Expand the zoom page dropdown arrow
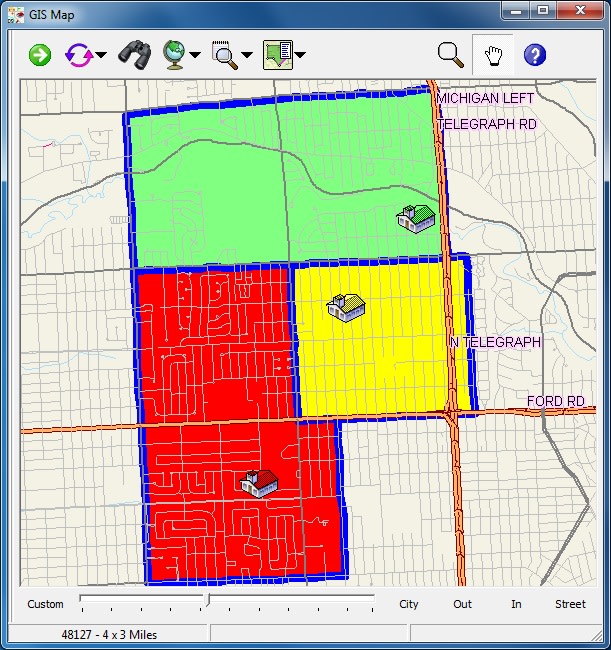611x650 pixels. pyautogui.click(x=247, y=56)
